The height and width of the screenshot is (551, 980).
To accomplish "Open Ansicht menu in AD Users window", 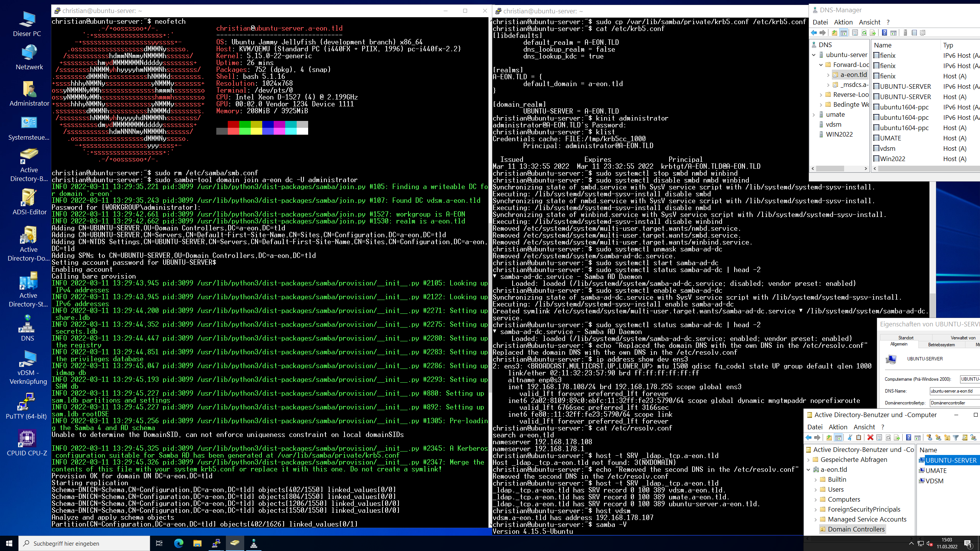I will point(864,427).
